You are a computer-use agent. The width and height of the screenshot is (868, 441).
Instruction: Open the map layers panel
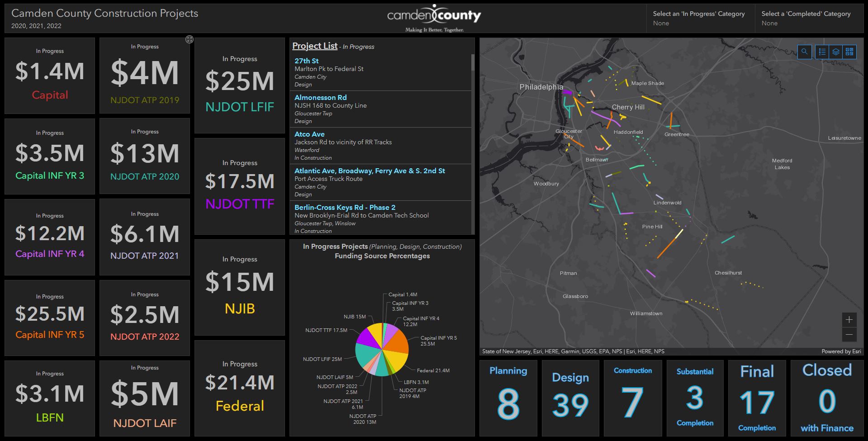pos(836,52)
